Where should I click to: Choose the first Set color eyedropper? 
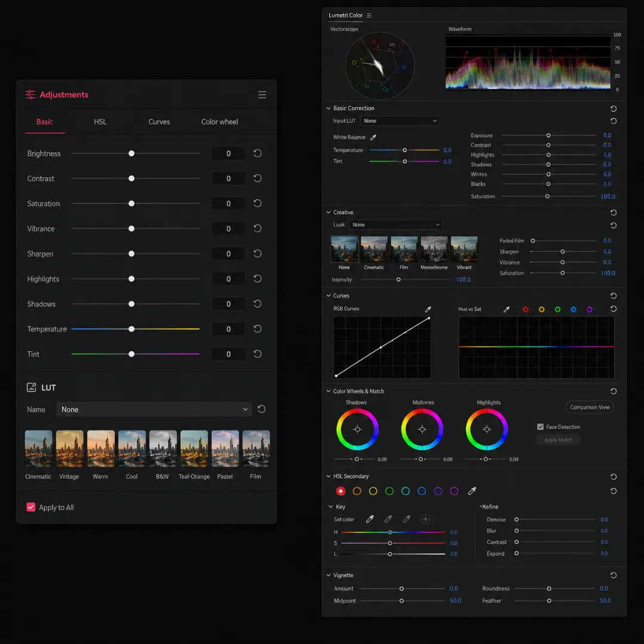[370, 519]
